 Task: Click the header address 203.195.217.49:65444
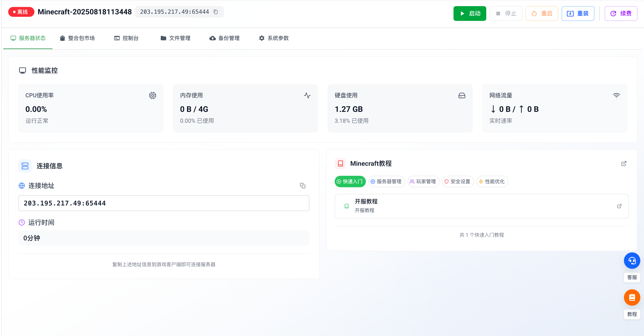coord(174,12)
